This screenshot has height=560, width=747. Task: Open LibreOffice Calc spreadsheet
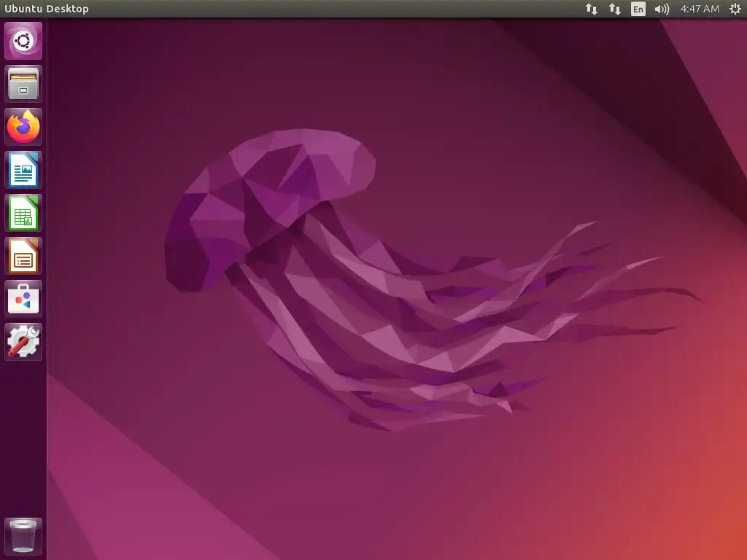point(23,213)
